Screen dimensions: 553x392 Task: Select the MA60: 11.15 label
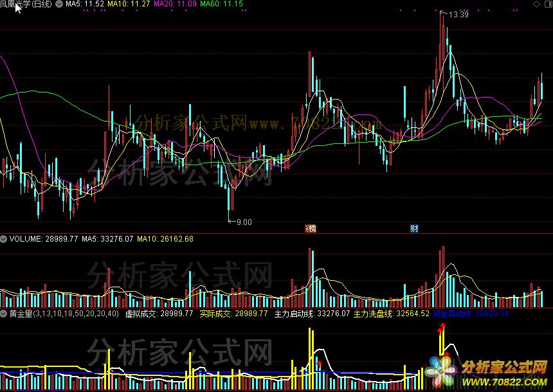(x=221, y=4)
